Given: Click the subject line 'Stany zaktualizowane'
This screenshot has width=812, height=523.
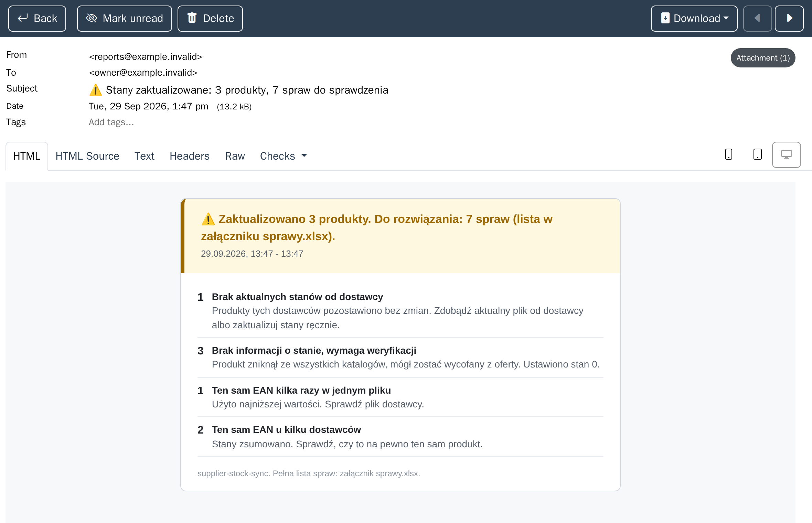Looking at the screenshot, I should [x=238, y=90].
